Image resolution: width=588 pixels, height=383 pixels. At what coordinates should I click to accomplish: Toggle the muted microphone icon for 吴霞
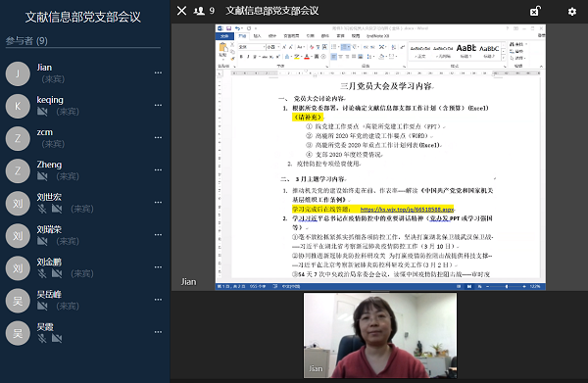coord(42,338)
